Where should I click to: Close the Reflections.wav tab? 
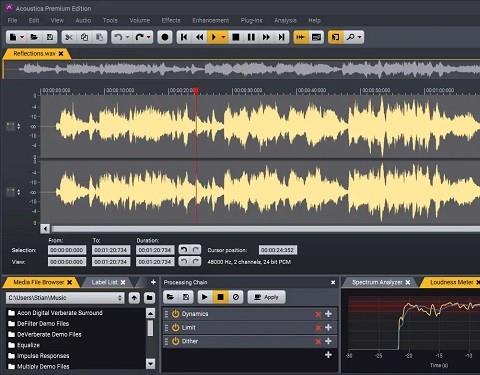tap(61, 53)
